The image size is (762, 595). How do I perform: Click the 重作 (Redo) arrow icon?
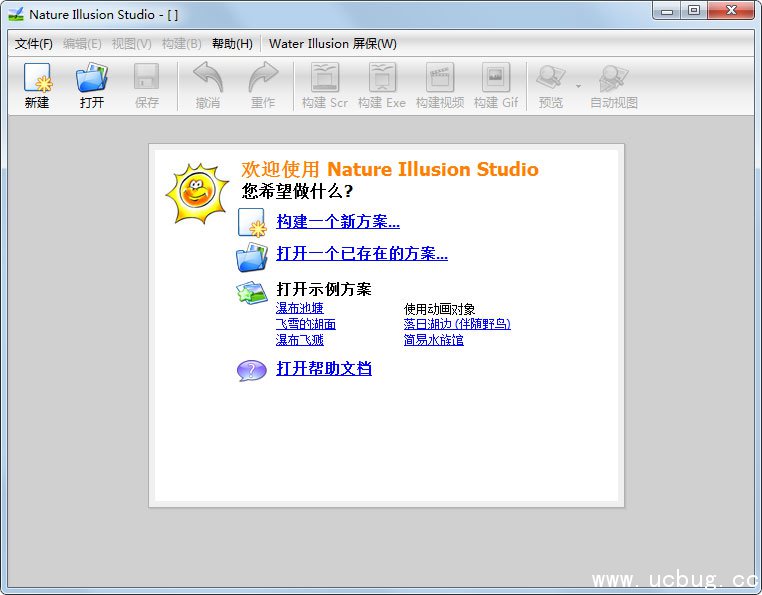263,79
